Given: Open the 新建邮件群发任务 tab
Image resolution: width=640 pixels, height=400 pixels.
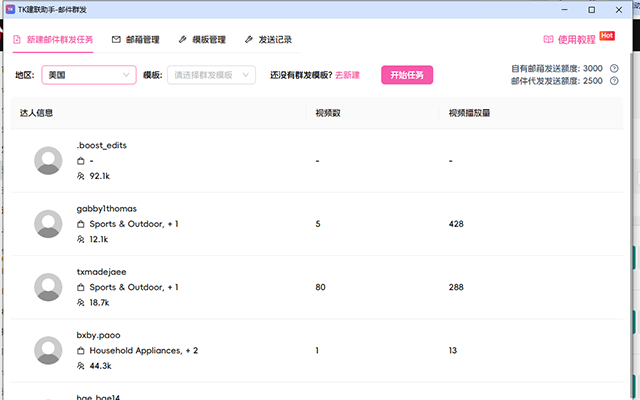Looking at the screenshot, I should pos(53,40).
